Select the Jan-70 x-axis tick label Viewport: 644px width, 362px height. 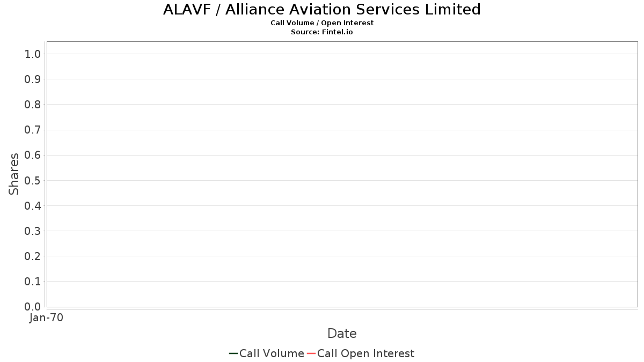[46, 318]
